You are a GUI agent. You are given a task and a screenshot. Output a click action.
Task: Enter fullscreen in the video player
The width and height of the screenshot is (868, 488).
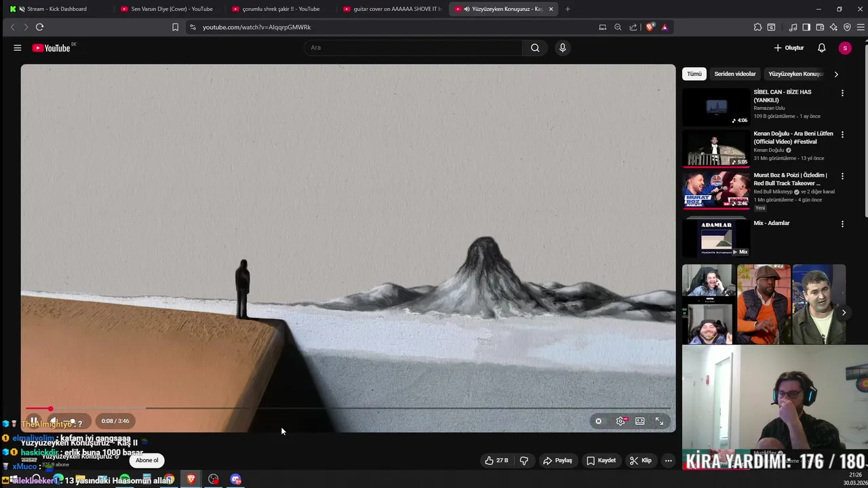659,421
